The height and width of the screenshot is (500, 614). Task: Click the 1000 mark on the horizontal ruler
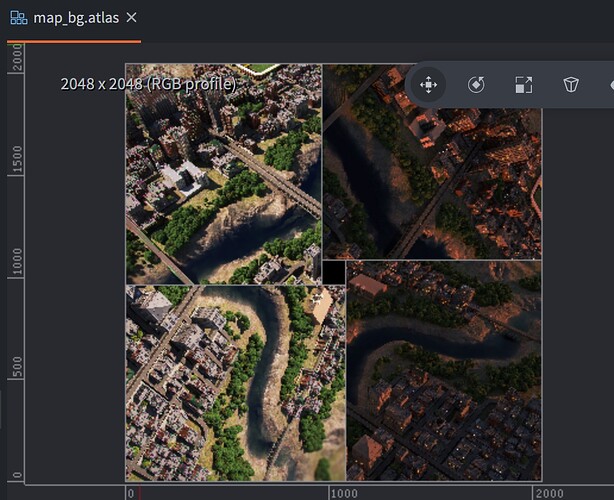[343, 493]
